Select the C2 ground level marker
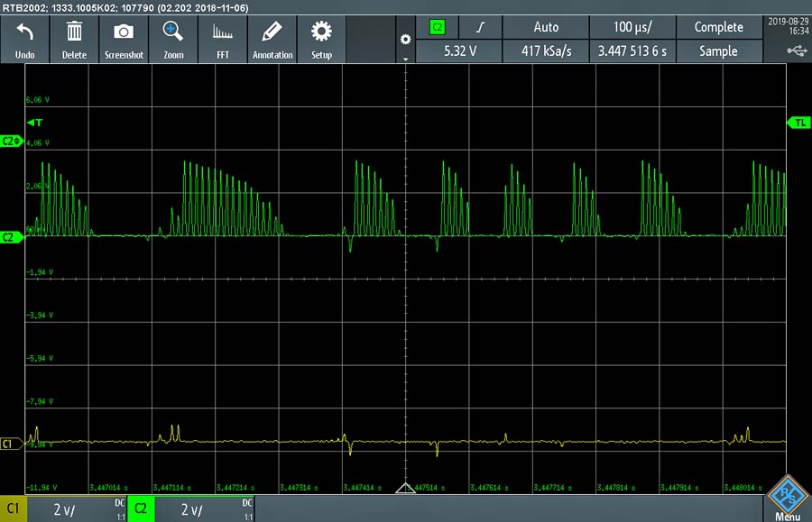812x522 pixels. pos(12,237)
